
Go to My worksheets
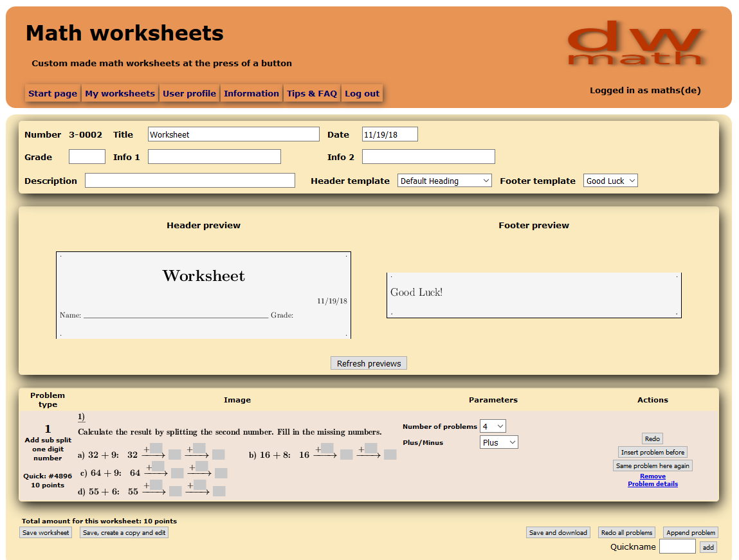[x=120, y=93]
